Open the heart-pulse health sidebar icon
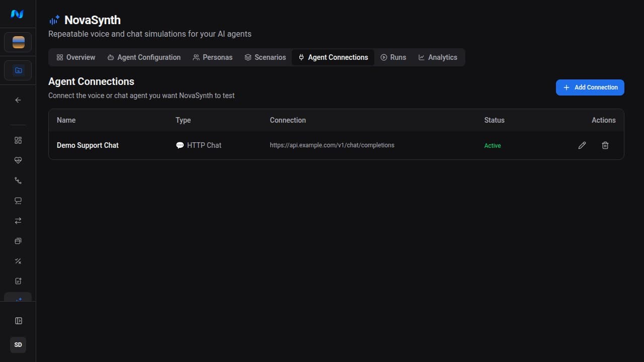644x362 pixels. point(18,160)
